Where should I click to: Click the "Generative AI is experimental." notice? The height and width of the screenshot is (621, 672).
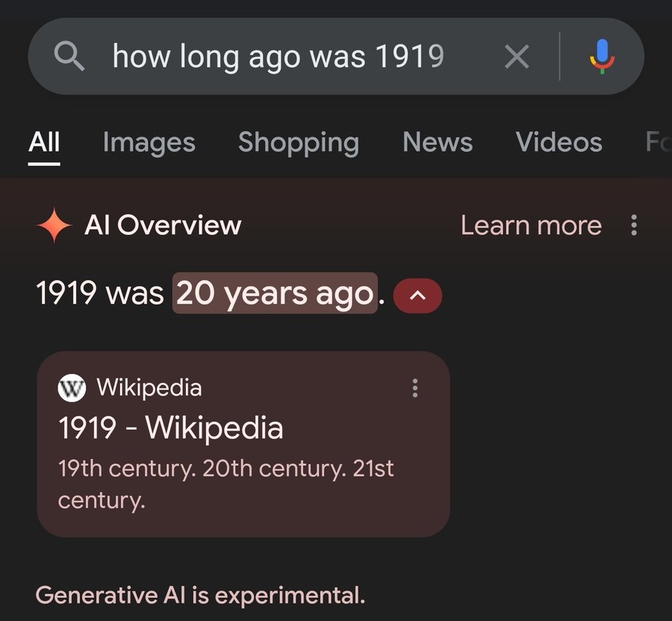point(200,596)
